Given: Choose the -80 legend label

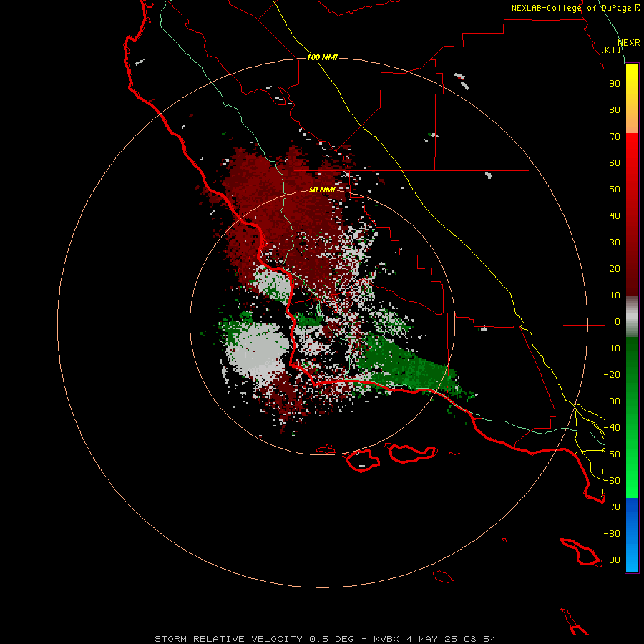Looking at the screenshot, I should (612, 534).
